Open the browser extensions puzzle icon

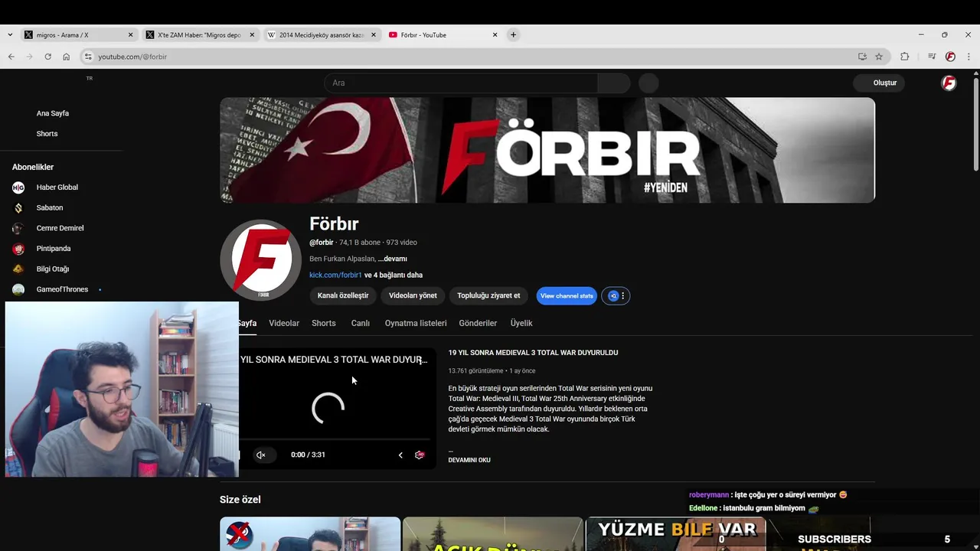coord(904,57)
